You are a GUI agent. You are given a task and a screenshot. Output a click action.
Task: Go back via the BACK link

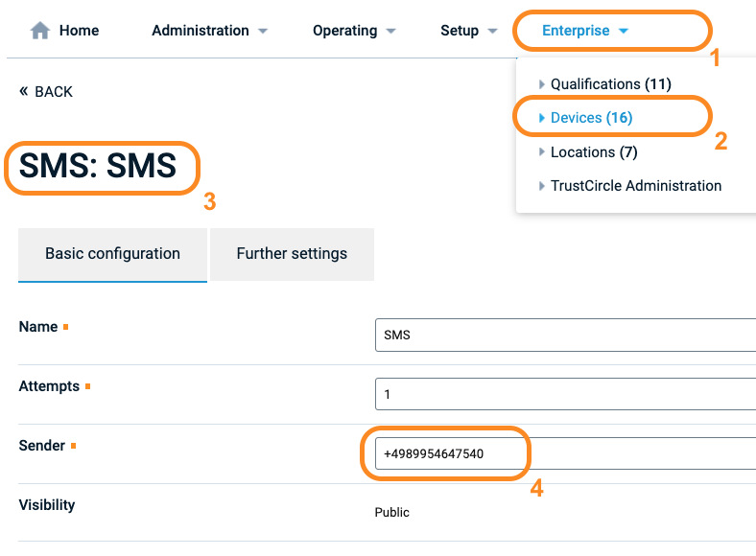[46, 91]
